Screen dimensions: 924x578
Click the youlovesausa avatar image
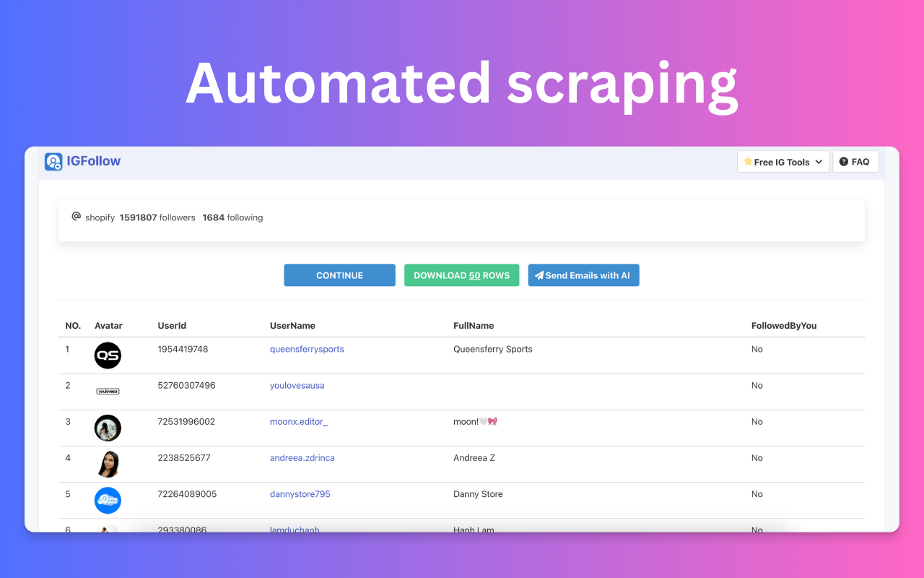(108, 392)
